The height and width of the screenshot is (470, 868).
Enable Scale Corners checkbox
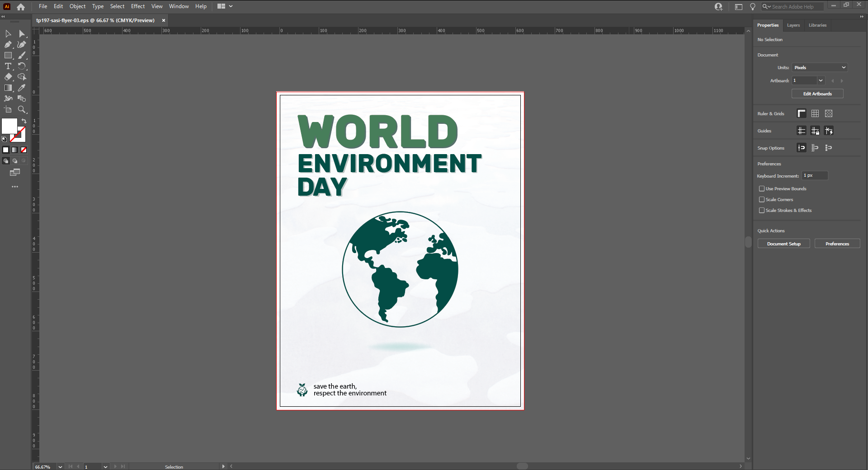pos(762,199)
